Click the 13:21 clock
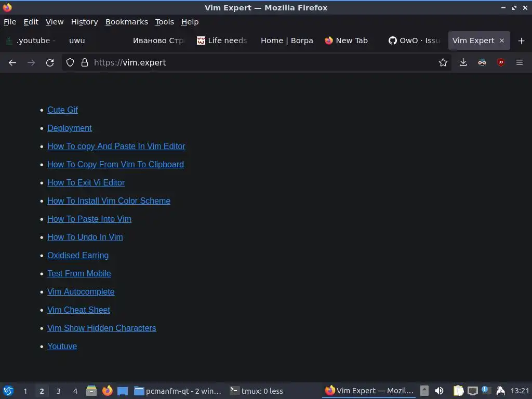This screenshot has width=532, height=399. [520, 391]
